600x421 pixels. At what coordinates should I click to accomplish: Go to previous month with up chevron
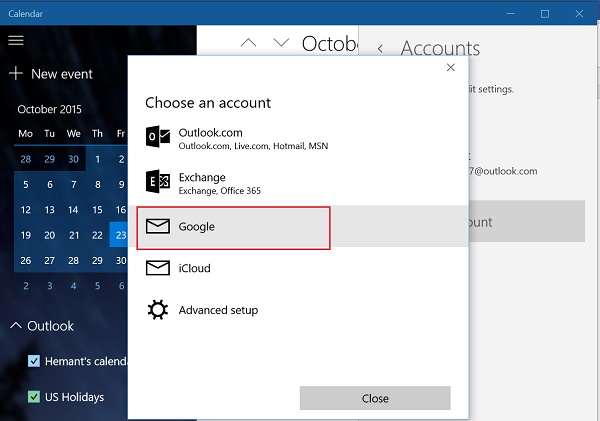[248, 42]
